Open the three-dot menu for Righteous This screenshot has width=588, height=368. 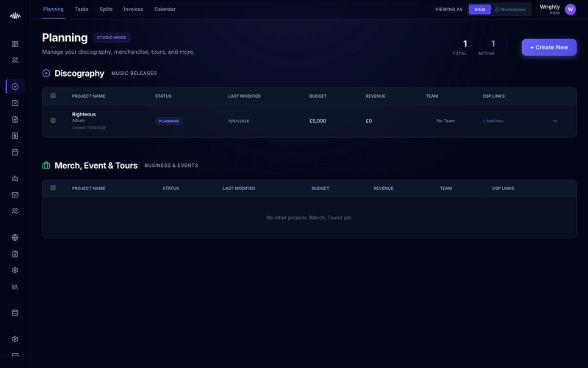click(x=555, y=121)
